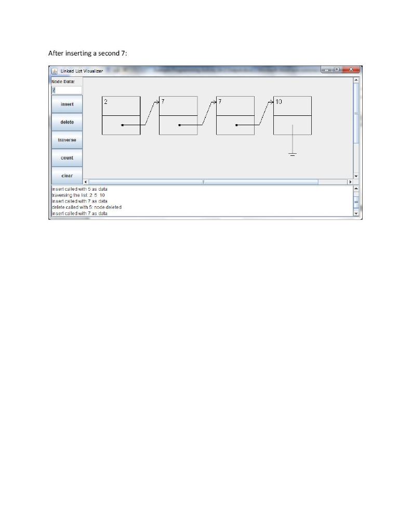Clear the linked list

click(x=67, y=176)
